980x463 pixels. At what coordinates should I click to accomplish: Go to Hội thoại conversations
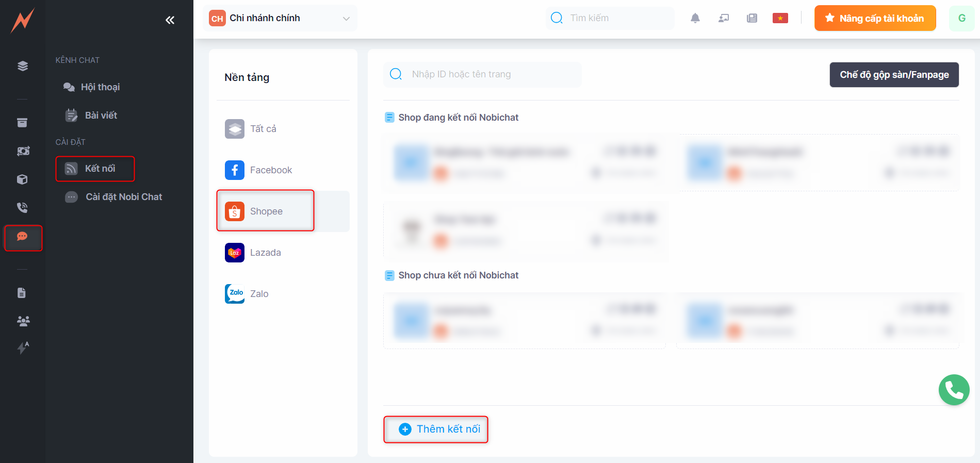tap(100, 87)
